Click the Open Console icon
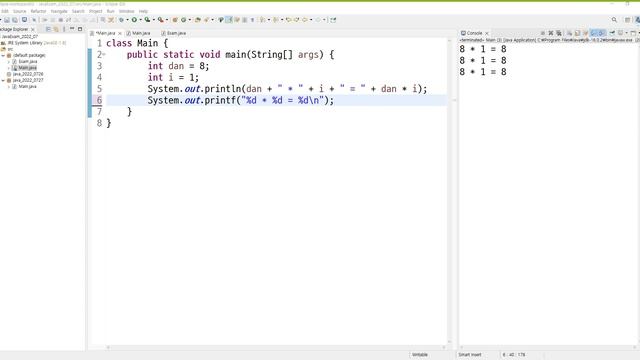The width and height of the screenshot is (640, 360). (x=633, y=33)
